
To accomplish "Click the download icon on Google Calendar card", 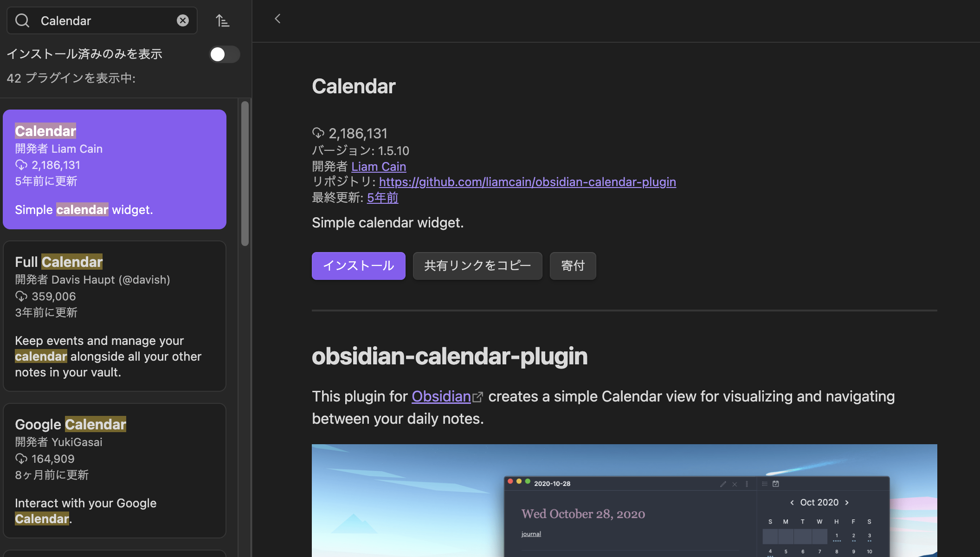I will [20, 459].
